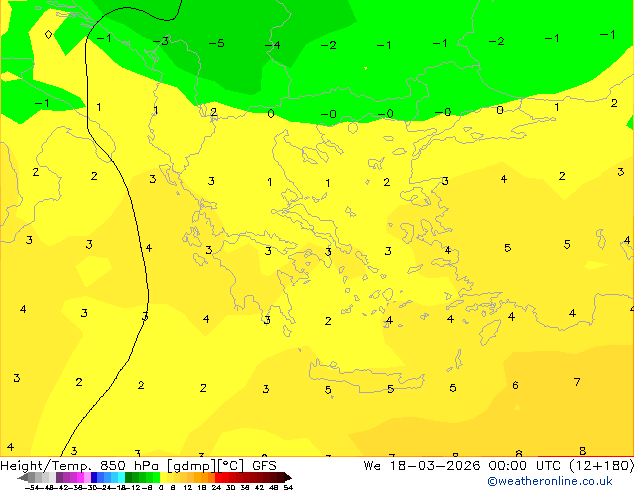
Task: Pick the bright red swatch labeled 24
Action: pos(218,477)
